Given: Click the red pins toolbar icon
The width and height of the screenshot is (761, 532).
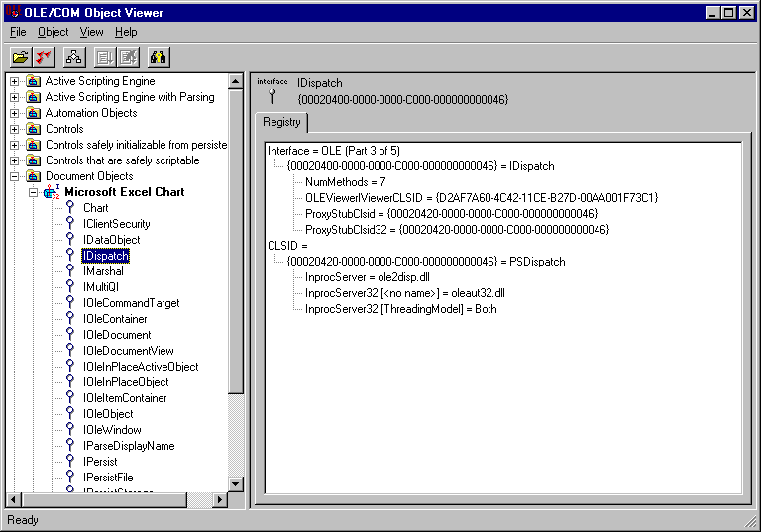Looking at the screenshot, I should pyautogui.click(x=44, y=56).
